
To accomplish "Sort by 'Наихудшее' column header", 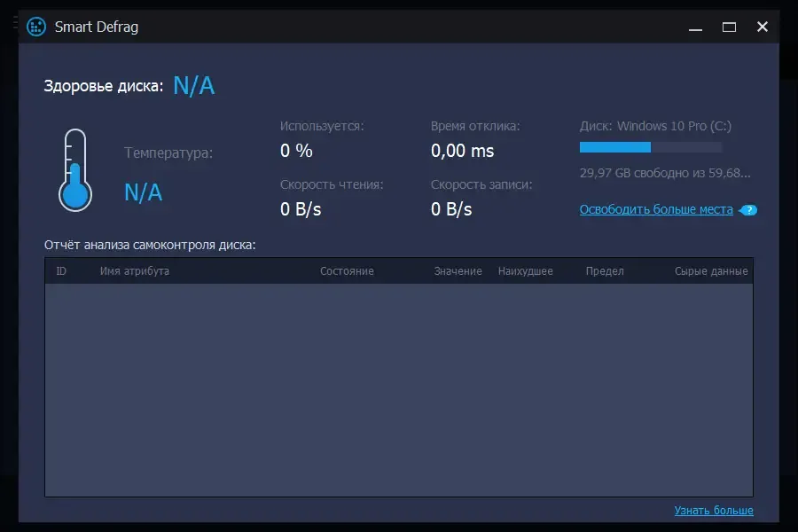I will click(x=525, y=271).
